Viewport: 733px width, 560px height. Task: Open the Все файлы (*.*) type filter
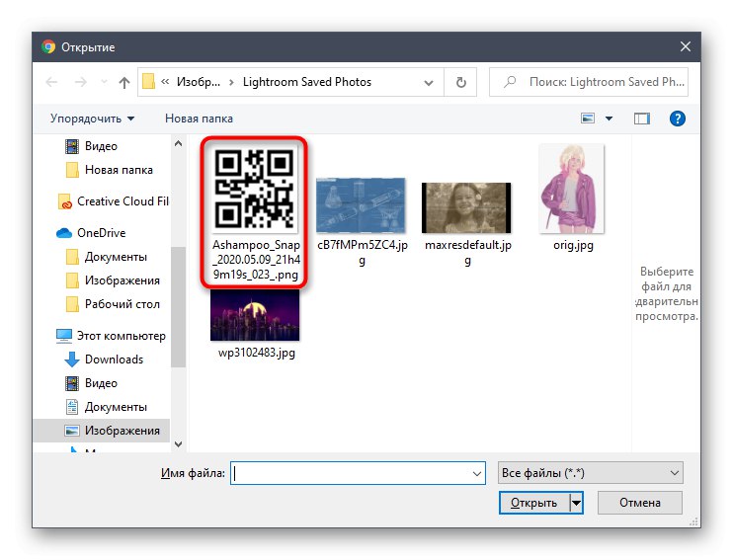[x=591, y=473]
